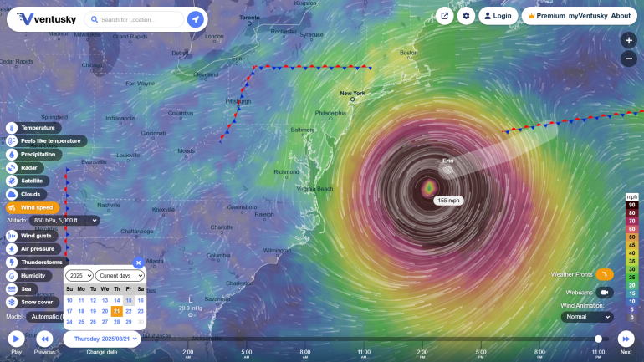
Task: Toggle the Webcams switch
Action: click(604, 292)
